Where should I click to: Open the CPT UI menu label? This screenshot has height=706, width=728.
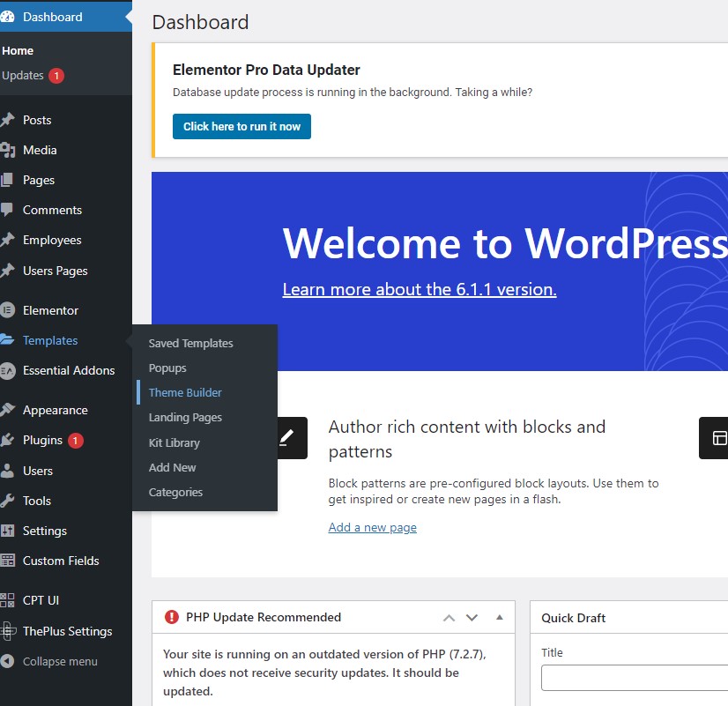(41, 600)
